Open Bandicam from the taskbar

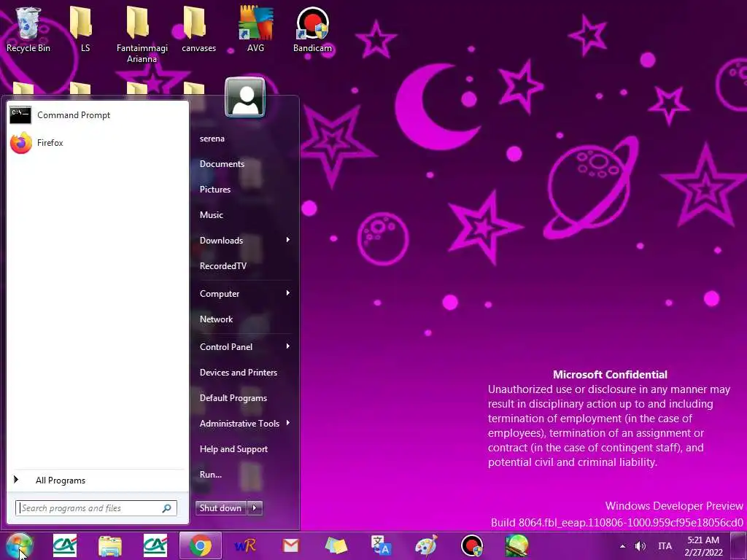click(x=472, y=545)
